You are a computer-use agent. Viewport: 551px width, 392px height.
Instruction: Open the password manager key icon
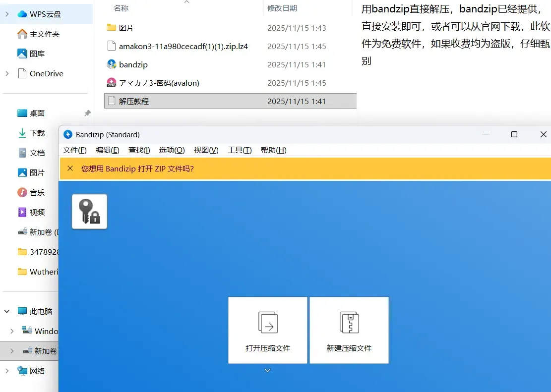[x=90, y=212]
